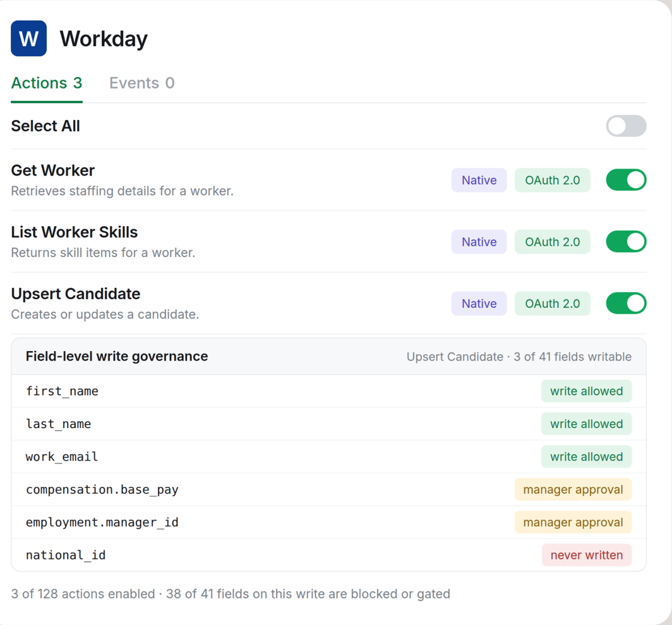Click write allowed badge for work_email
Screen dimensions: 672x625
(x=586, y=456)
